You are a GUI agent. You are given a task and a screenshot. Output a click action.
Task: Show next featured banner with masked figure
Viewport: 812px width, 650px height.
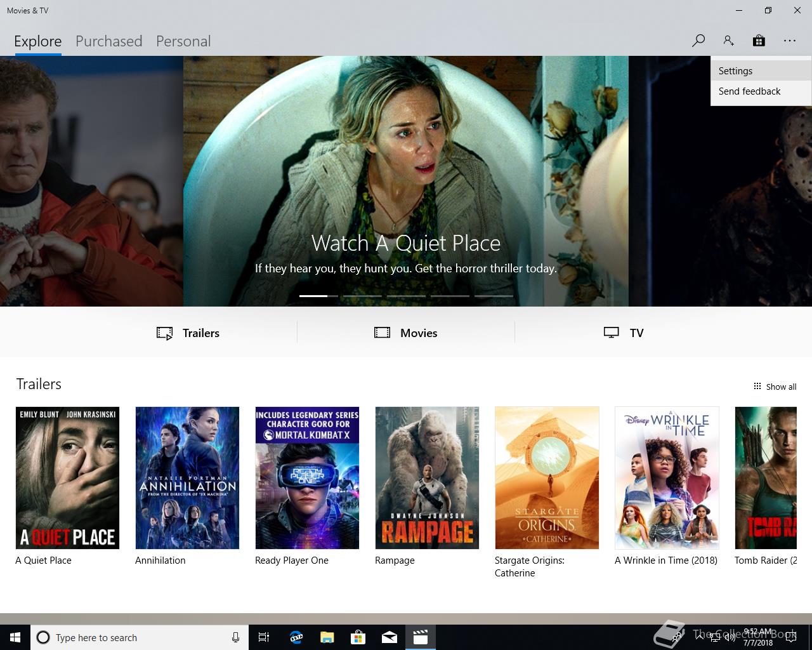(720, 181)
